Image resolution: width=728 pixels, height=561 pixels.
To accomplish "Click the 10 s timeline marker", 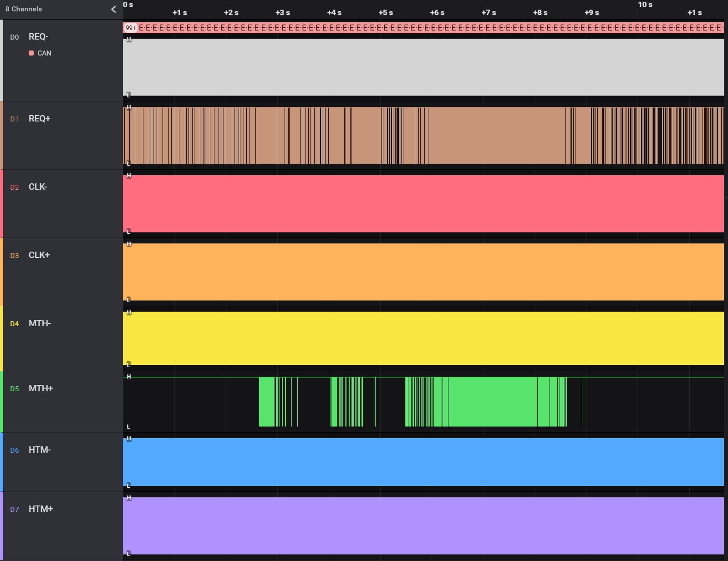I will tap(645, 5).
